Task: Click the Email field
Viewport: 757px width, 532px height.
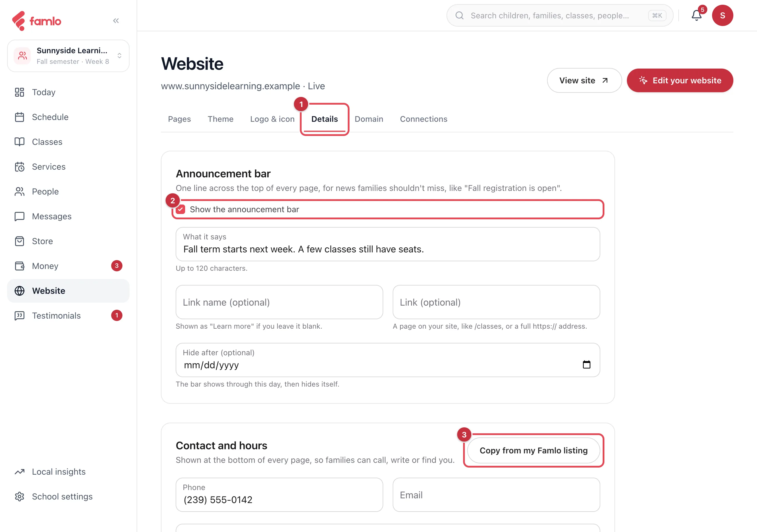Action: (x=496, y=494)
